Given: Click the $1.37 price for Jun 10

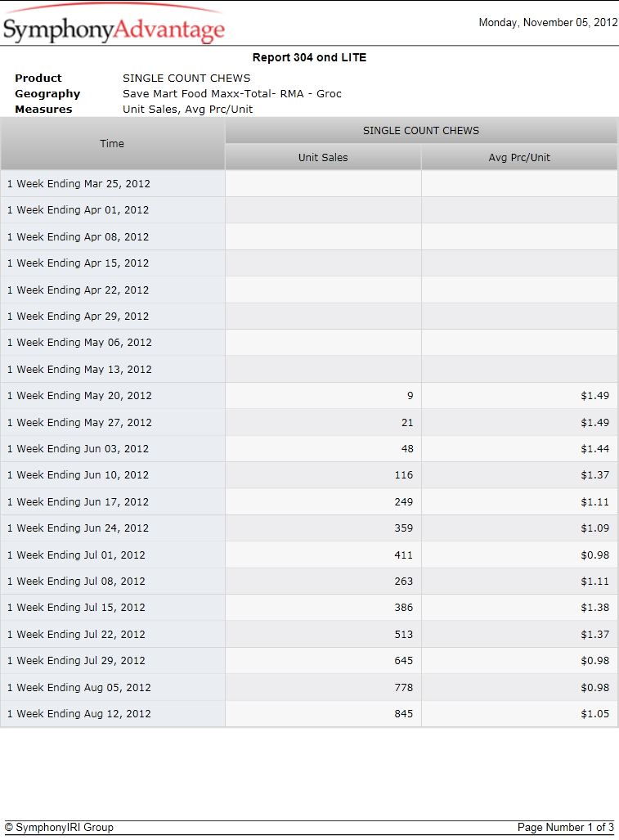Looking at the screenshot, I should pos(595,475).
